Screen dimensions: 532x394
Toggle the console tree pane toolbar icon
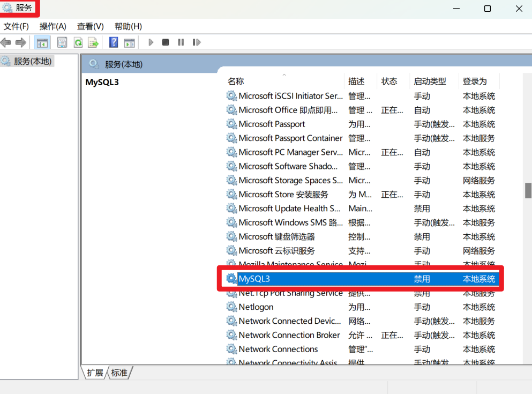[42, 42]
